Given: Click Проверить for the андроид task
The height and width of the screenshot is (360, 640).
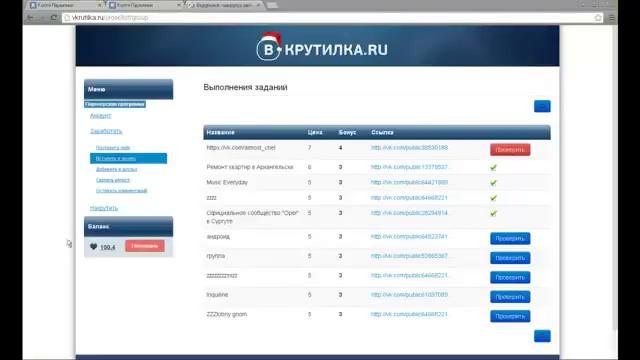Looking at the screenshot, I should tap(510, 238).
